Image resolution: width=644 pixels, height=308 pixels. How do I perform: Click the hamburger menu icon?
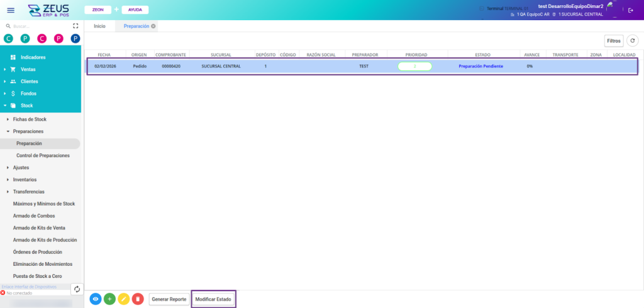click(10, 10)
